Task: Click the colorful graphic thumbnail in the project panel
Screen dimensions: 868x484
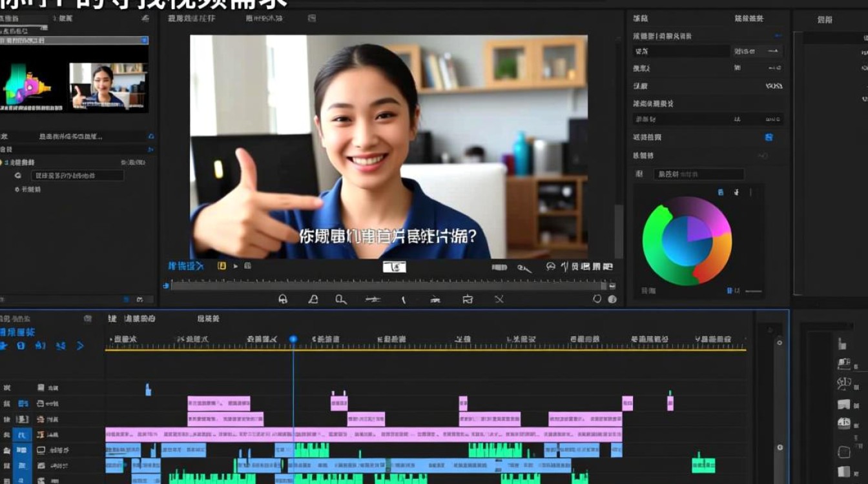Action: (26, 87)
